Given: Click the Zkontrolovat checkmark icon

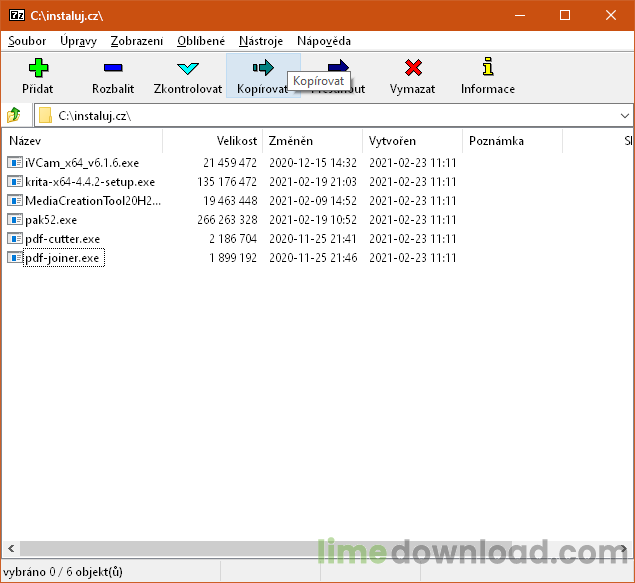Looking at the screenshot, I should pyautogui.click(x=188, y=68).
